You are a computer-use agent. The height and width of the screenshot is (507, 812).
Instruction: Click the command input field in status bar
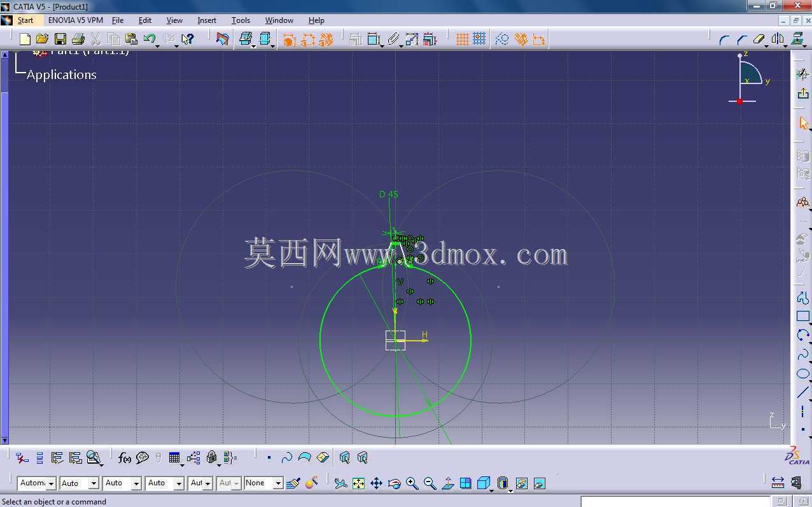tap(675, 501)
